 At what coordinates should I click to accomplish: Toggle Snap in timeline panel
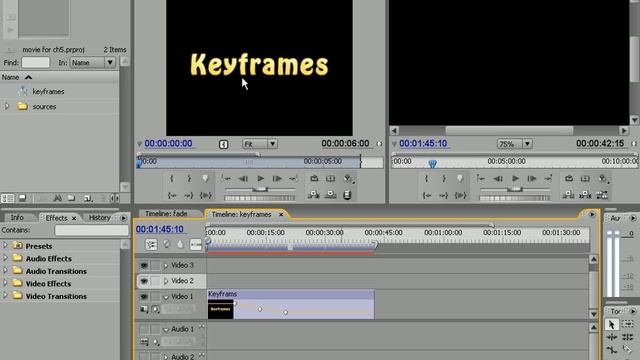(x=151, y=244)
